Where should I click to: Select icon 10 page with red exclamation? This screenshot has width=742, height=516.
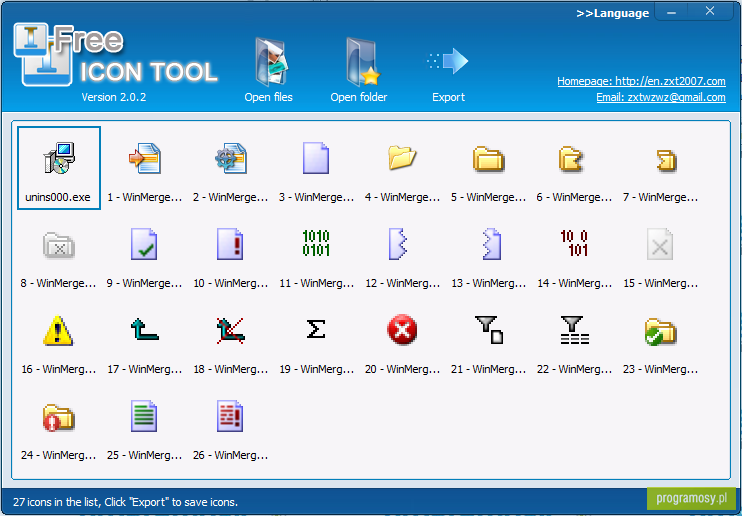(230, 244)
